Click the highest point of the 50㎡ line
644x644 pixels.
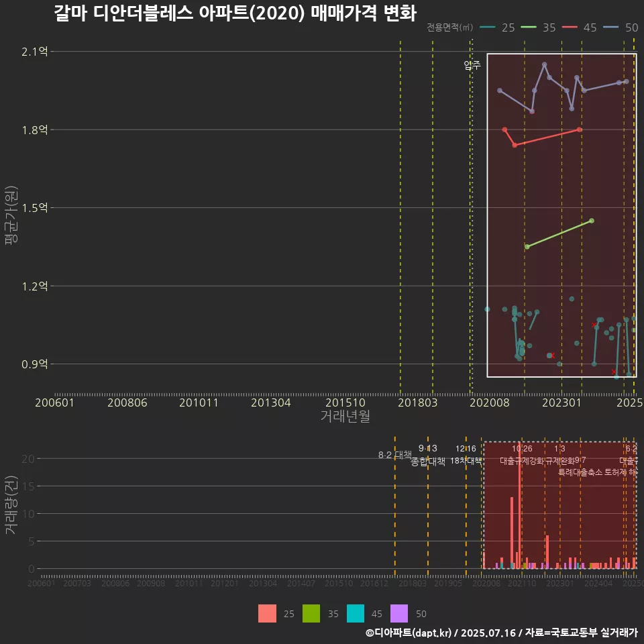pyautogui.click(x=544, y=64)
